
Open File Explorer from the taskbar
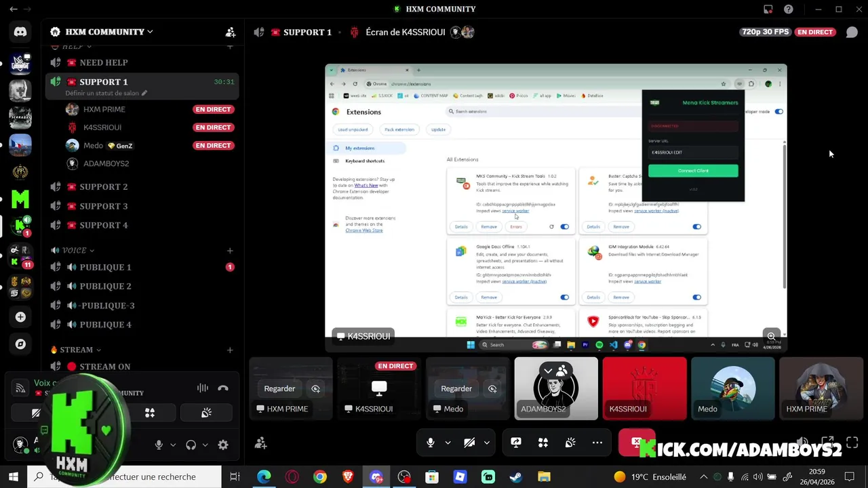pyautogui.click(x=544, y=476)
